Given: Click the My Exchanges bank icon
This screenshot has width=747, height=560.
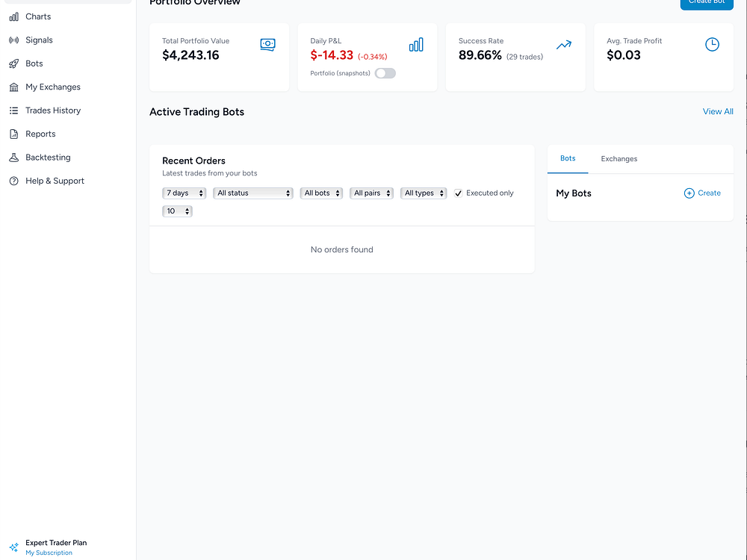Looking at the screenshot, I should click(x=13, y=87).
